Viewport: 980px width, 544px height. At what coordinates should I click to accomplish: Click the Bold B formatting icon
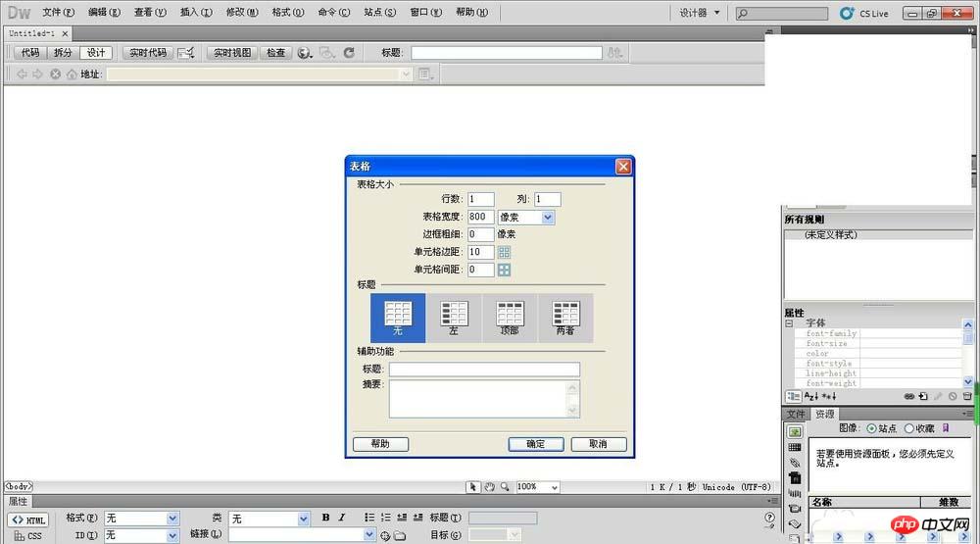click(326, 518)
